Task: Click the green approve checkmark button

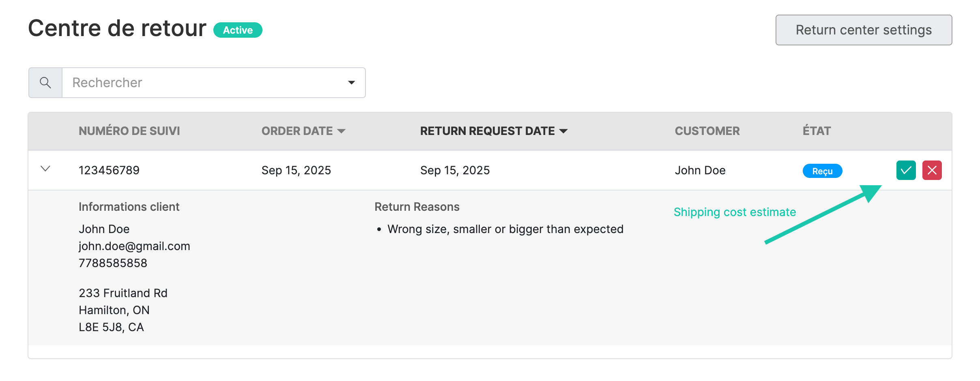Action: click(906, 170)
